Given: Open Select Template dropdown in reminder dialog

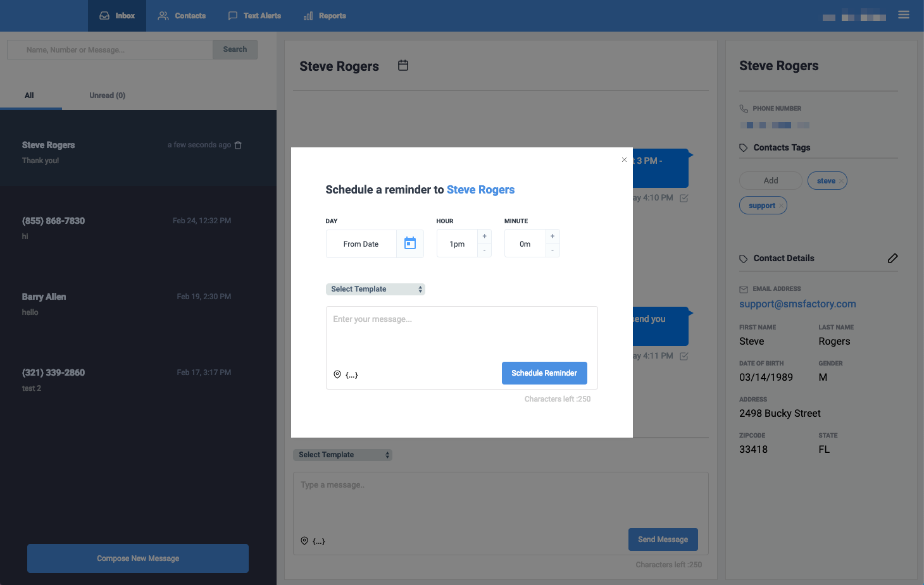Looking at the screenshot, I should pos(375,289).
